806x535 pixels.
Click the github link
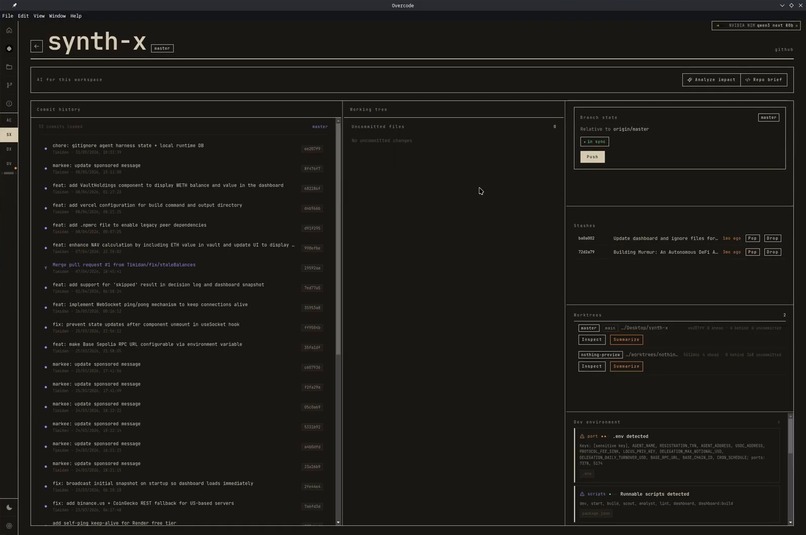pos(784,50)
